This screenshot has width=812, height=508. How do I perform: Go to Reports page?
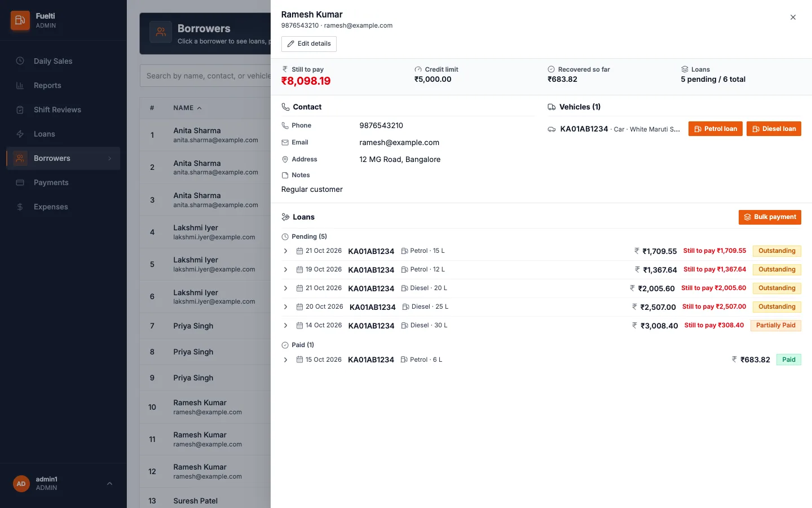[63, 85]
